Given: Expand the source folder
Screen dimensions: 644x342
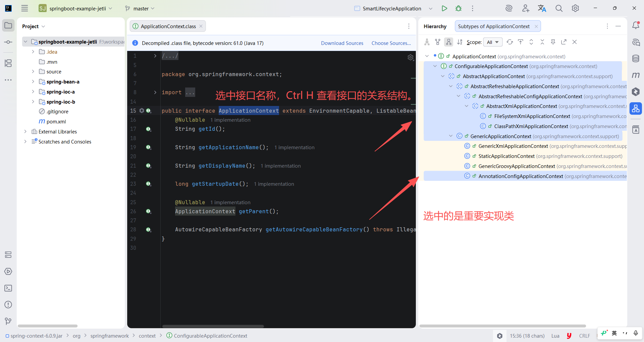Looking at the screenshot, I should pyautogui.click(x=33, y=71).
